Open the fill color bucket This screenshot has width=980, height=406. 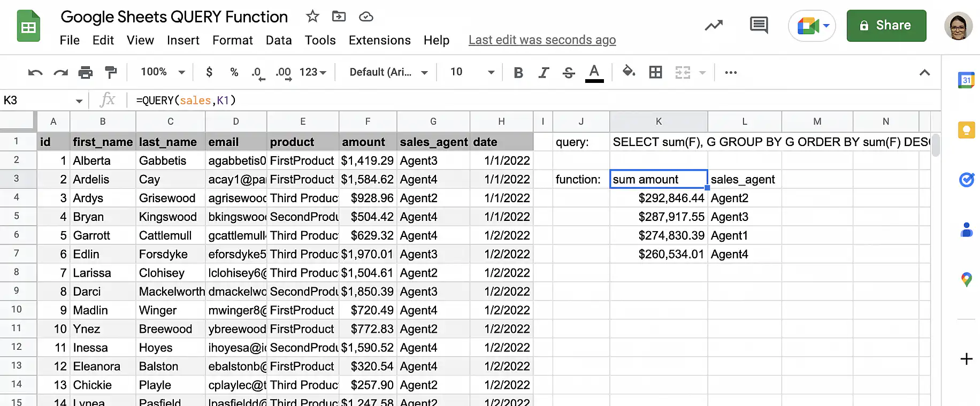629,71
